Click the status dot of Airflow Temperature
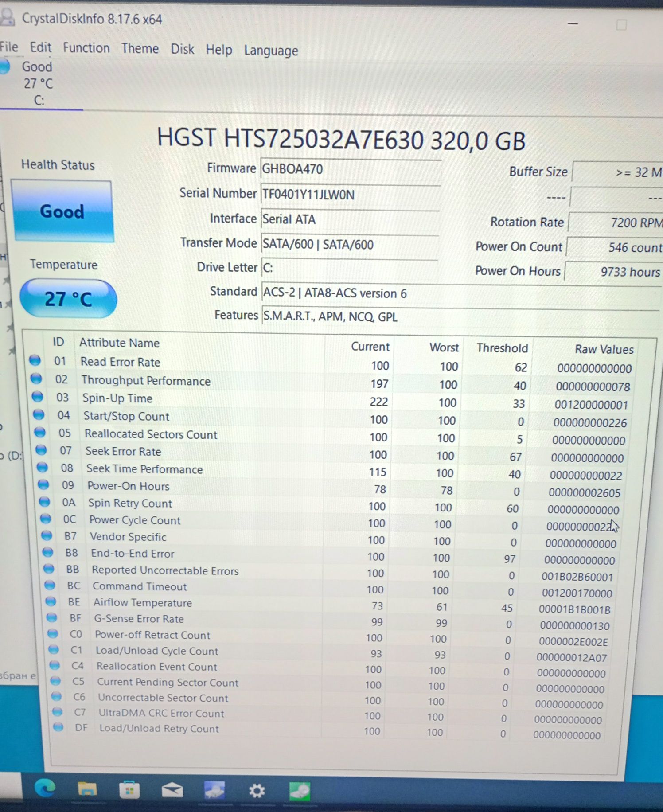Screen dimensions: 663x812 coord(51,601)
